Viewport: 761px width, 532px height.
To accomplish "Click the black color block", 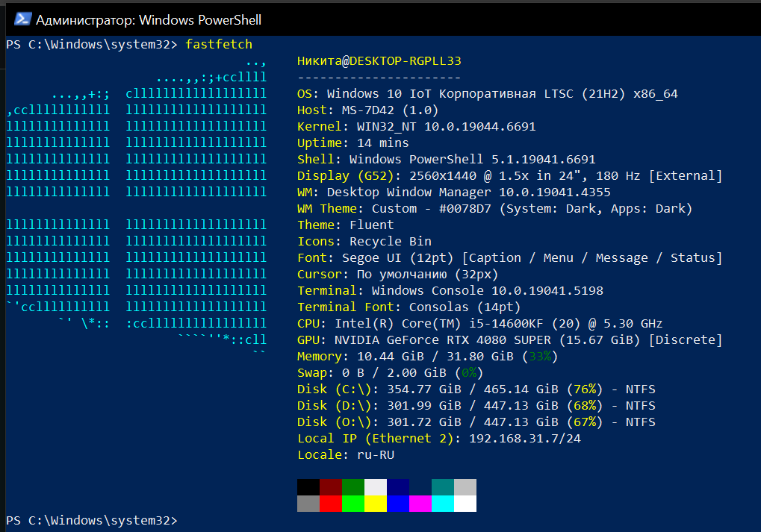I will pos(308,487).
